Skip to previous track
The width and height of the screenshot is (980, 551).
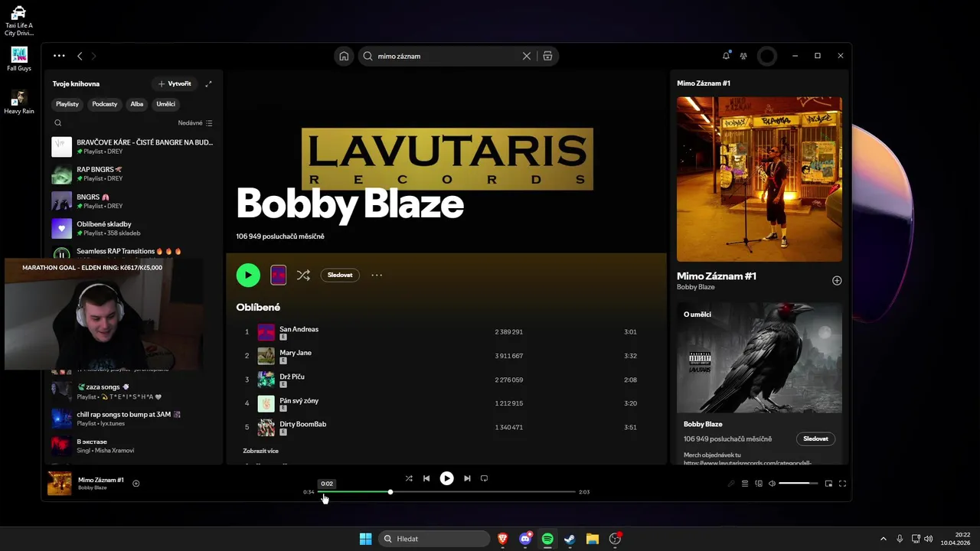coord(426,478)
